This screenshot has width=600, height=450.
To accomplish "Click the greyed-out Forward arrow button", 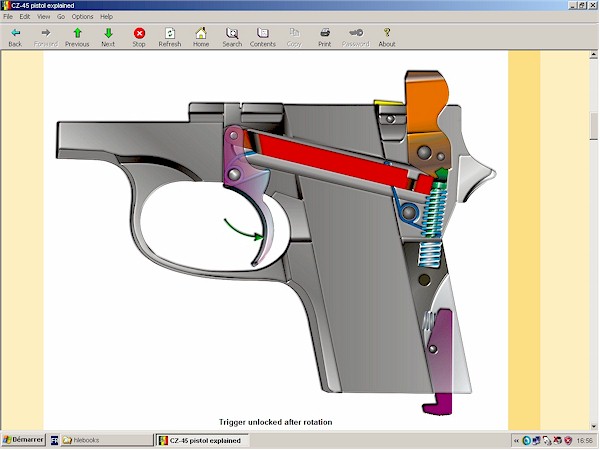I will point(46,37).
